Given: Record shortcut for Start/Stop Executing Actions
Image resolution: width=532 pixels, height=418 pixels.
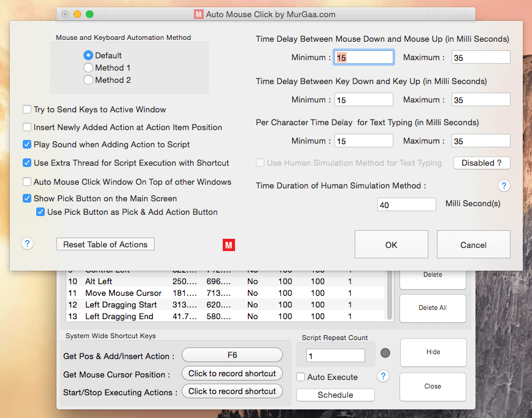Looking at the screenshot, I should click(x=232, y=391).
